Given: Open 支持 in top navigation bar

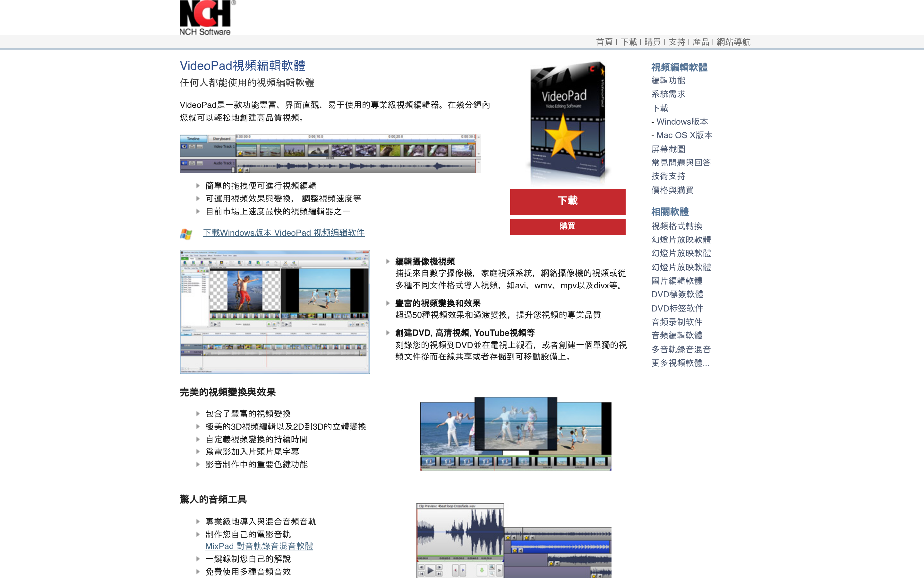Looking at the screenshot, I should 677,42.
